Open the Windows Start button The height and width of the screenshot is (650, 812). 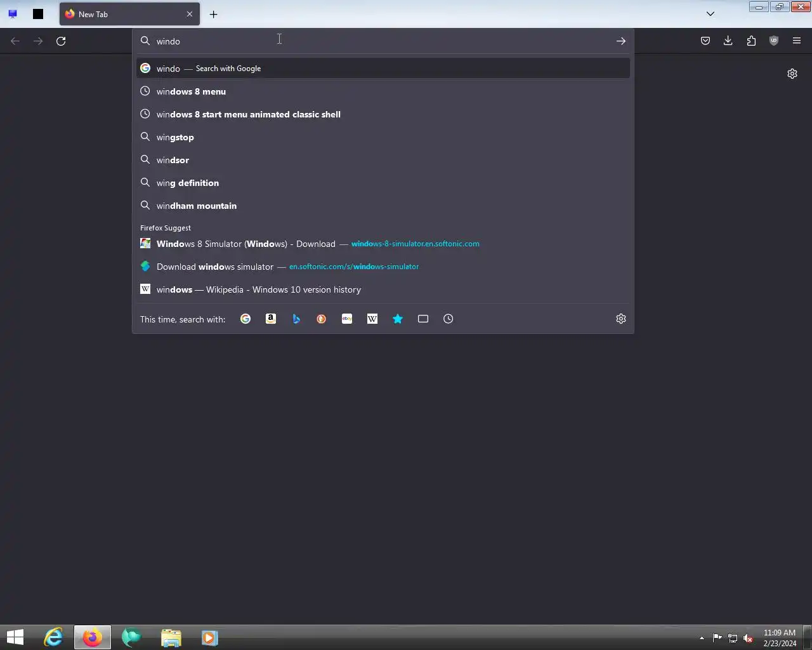pyautogui.click(x=15, y=637)
